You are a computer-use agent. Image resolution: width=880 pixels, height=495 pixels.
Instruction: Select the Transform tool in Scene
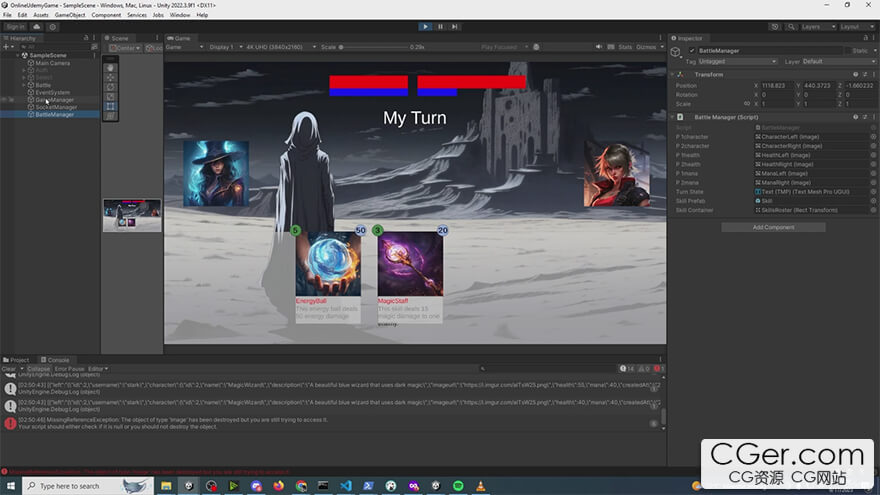[x=111, y=116]
